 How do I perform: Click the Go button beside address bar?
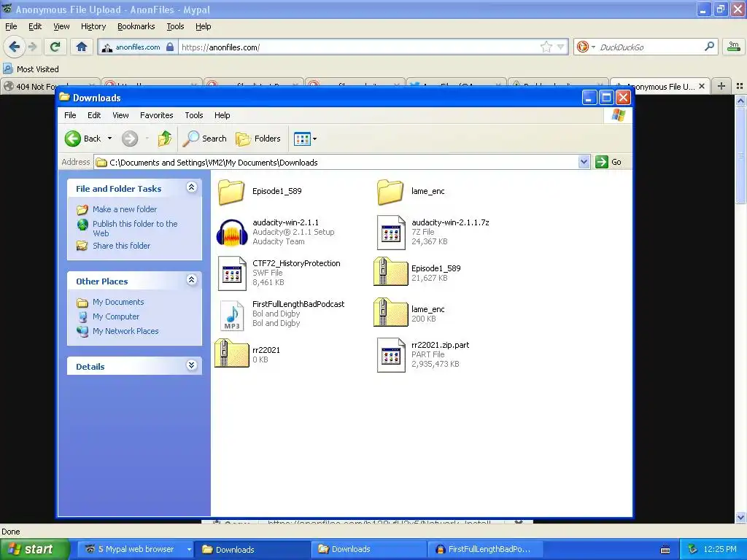click(609, 162)
